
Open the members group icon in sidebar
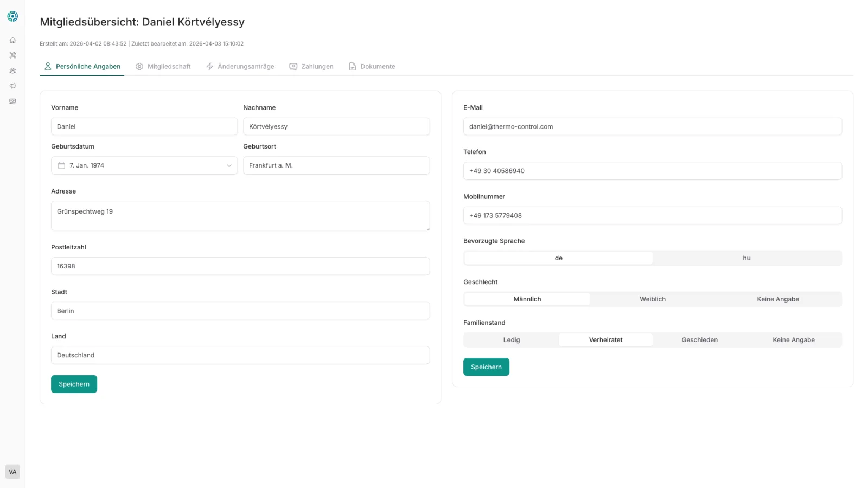click(12, 70)
